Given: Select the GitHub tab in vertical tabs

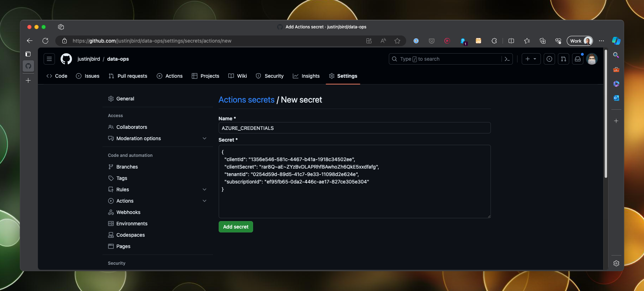Looking at the screenshot, I should pos(28,66).
